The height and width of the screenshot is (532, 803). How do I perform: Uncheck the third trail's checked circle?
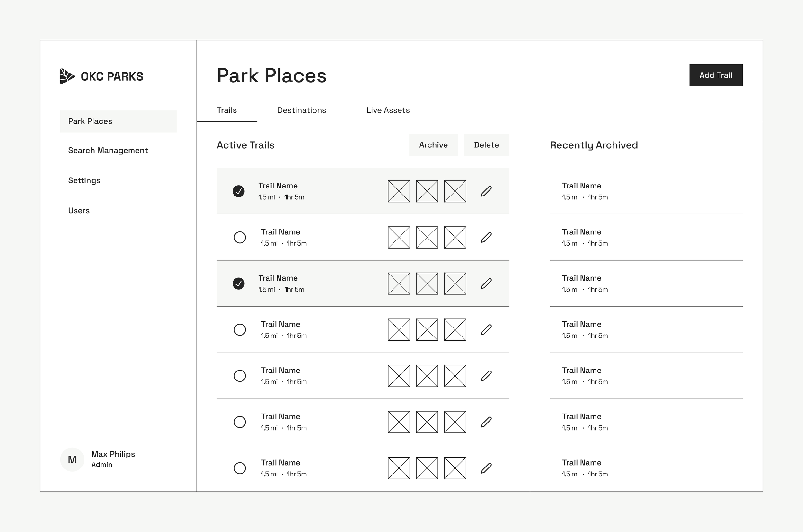(239, 283)
